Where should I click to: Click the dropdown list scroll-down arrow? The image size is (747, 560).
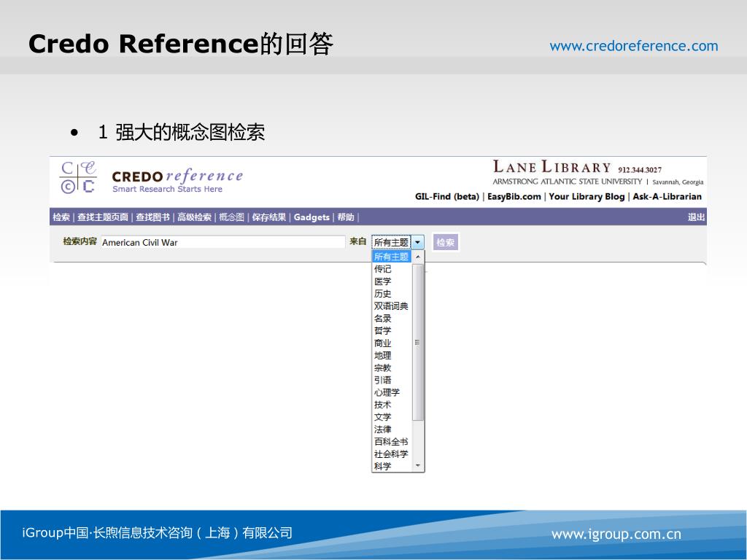click(x=418, y=465)
